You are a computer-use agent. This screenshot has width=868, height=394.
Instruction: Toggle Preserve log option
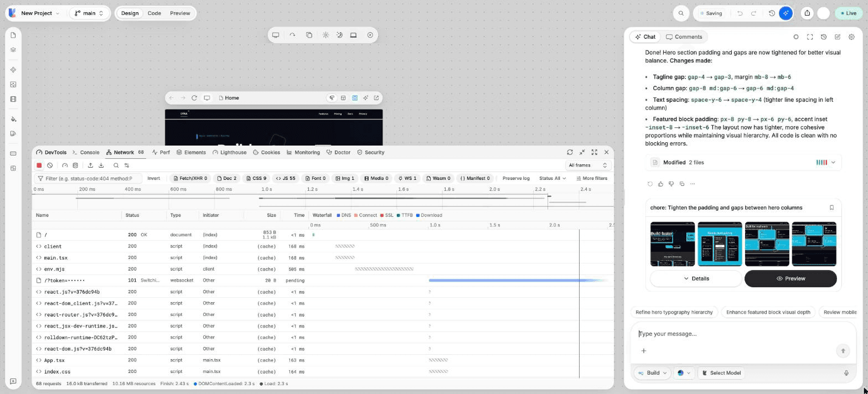(516, 178)
